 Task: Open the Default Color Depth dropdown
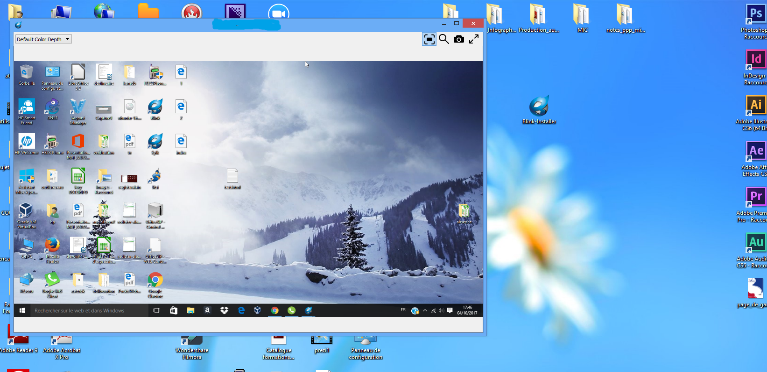coord(44,39)
